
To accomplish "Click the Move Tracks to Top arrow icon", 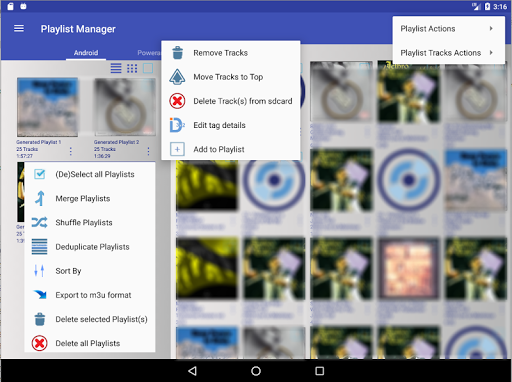I will pyautogui.click(x=177, y=77).
